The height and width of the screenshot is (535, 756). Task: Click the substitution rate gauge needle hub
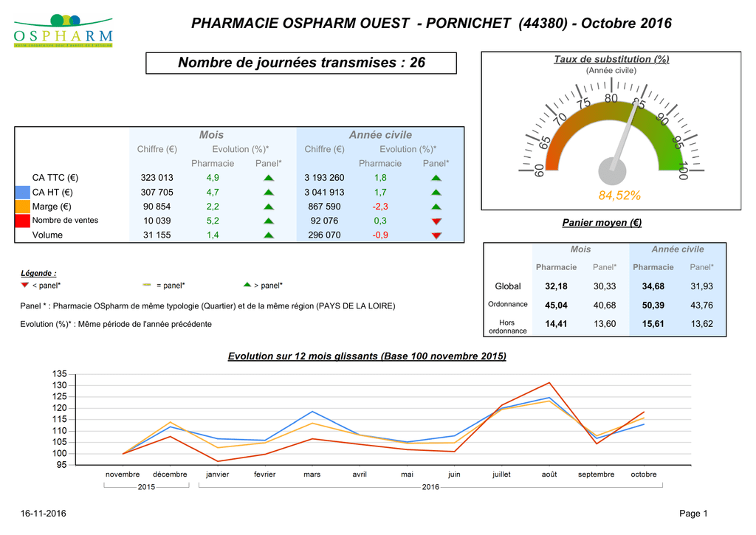tap(612, 170)
